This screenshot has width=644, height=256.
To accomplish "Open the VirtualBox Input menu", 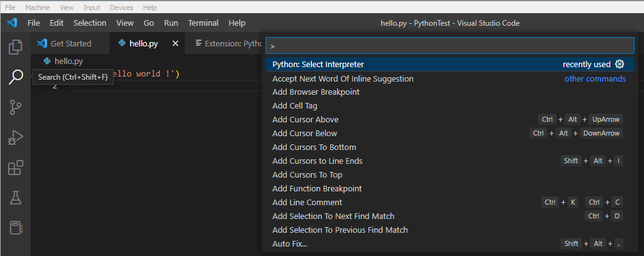I will [x=92, y=8].
